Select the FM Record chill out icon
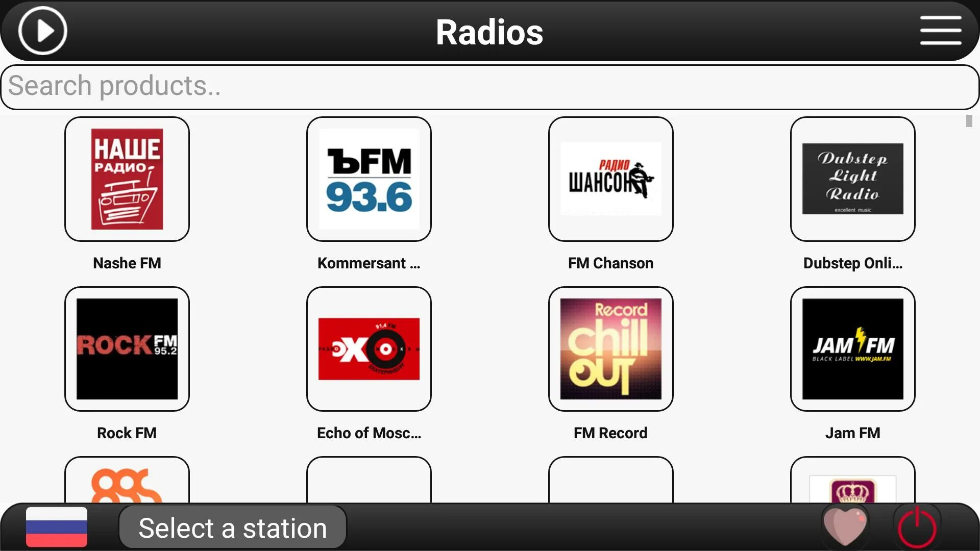The height and width of the screenshot is (551, 980). [x=610, y=349]
